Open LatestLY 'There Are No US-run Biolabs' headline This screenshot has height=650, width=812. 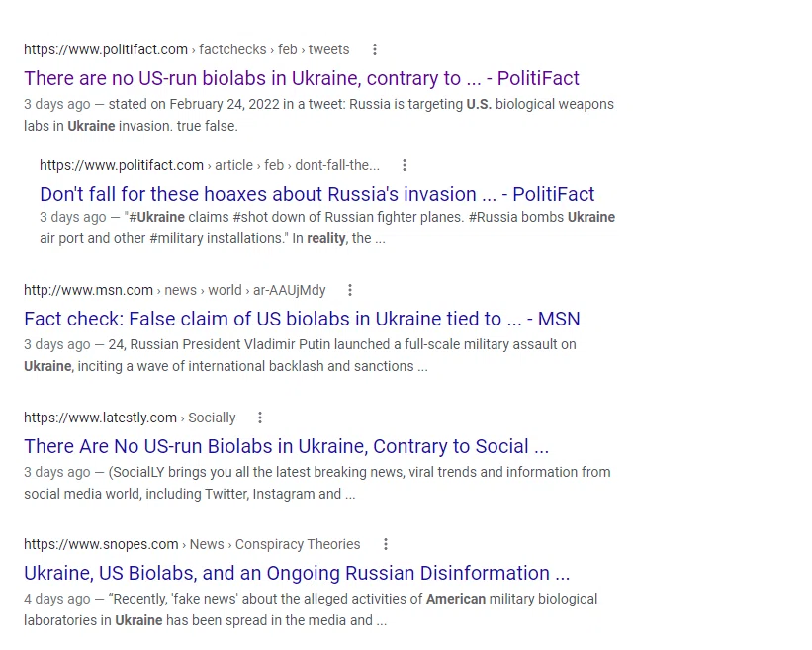pyautogui.click(x=287, y=446)
